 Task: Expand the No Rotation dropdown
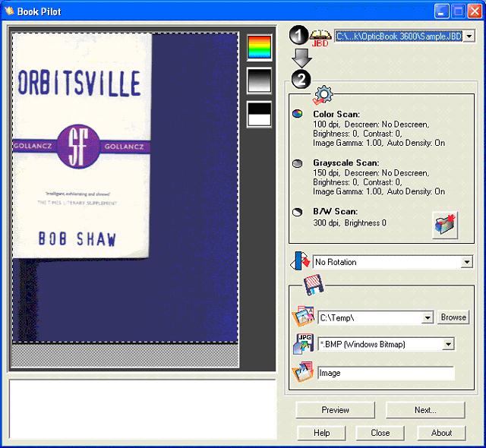point(467,262)
